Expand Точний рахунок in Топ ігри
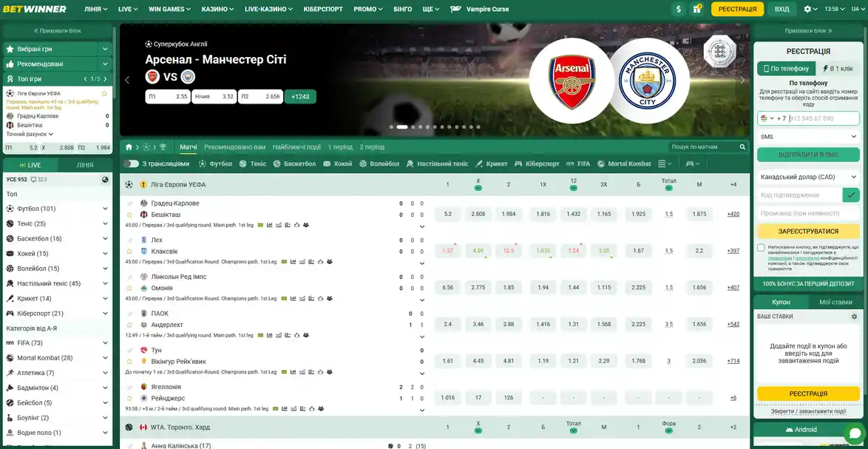 pos(30,134)
